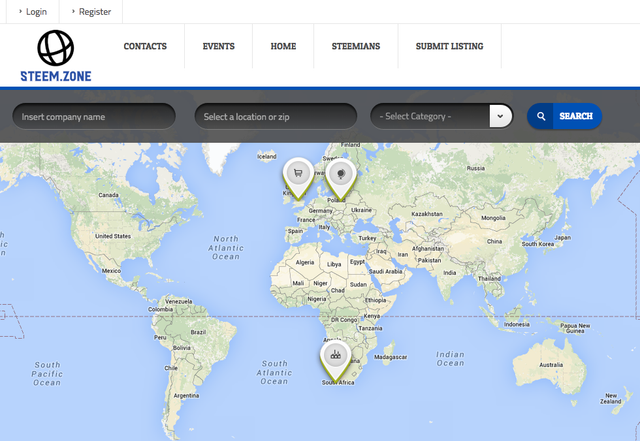
Task: Click the 'Argentina' map label
Action: (186, 395)
